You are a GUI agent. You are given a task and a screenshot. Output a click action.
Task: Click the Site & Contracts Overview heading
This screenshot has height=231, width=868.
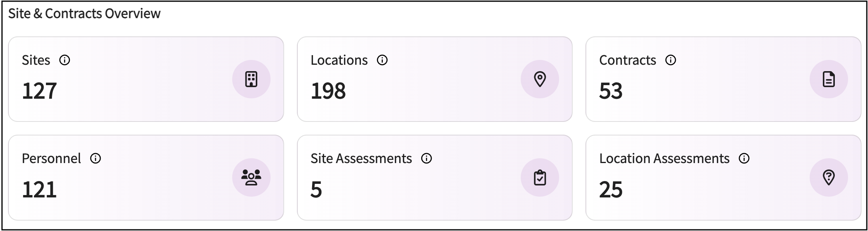click(x=84, y=14)
